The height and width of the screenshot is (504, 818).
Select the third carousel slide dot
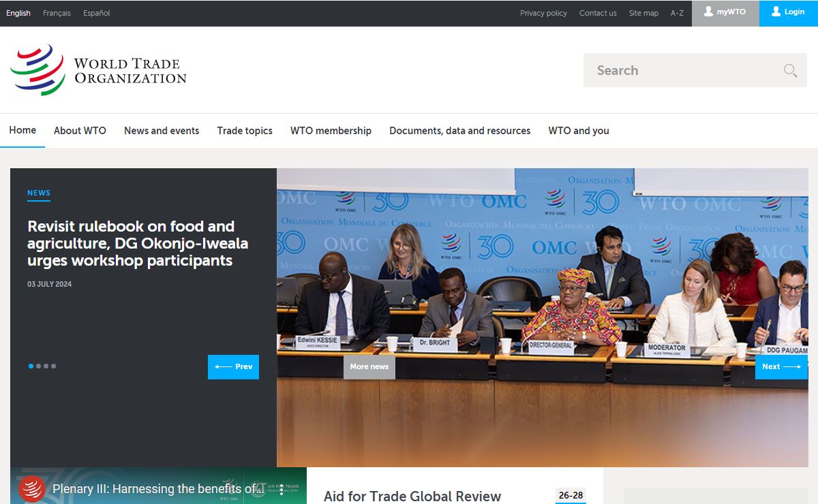click(x=46, y=366)
